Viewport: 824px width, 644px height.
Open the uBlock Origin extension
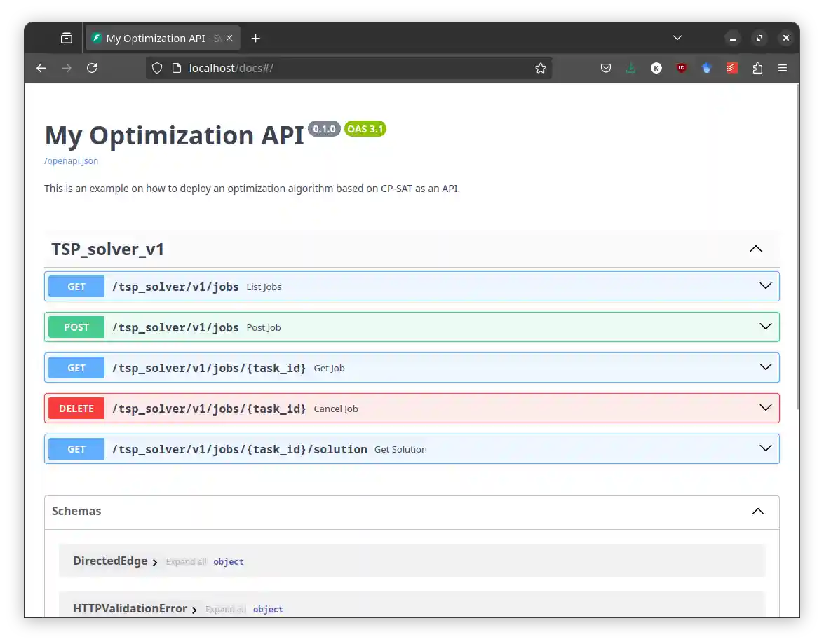click(x=681, y=68)
